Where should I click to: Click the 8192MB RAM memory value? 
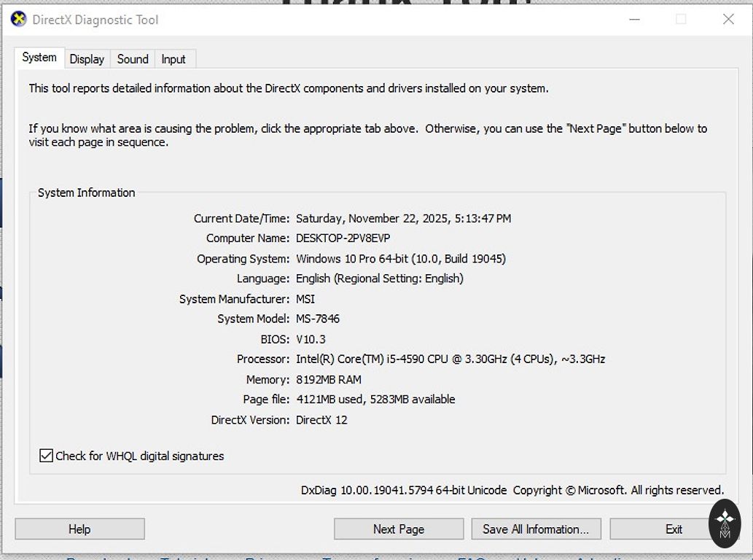pyautogui.click(x=328, y=379)
